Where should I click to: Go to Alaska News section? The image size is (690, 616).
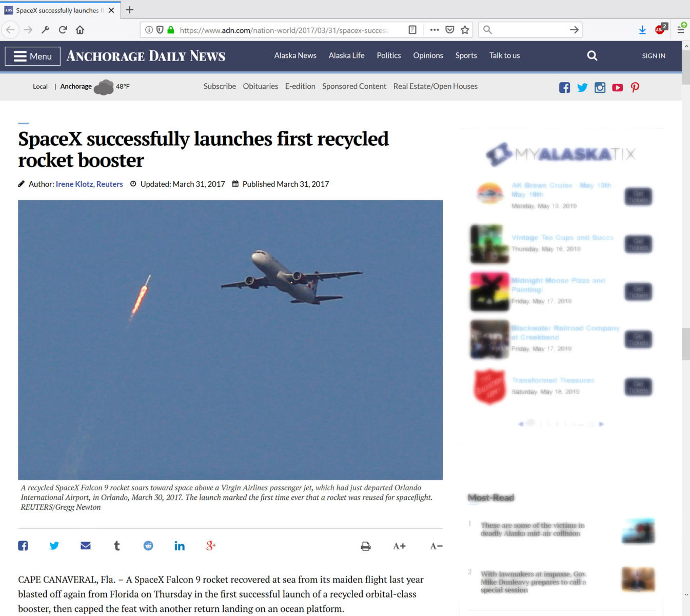[x=295, y=55]
